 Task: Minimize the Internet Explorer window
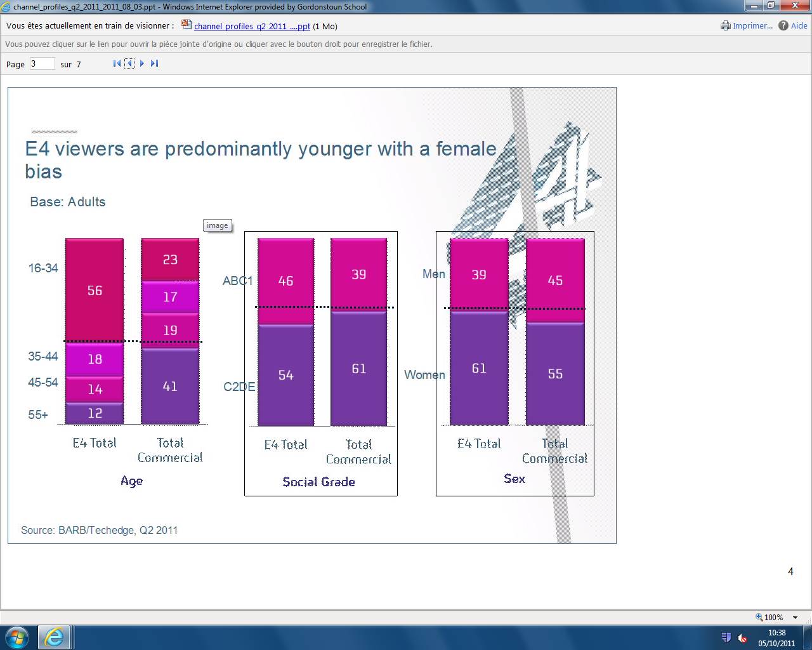coord(753,6)
